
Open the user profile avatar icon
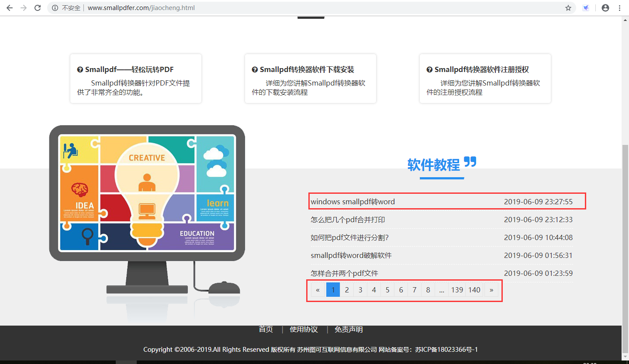[x=605, y=8]
